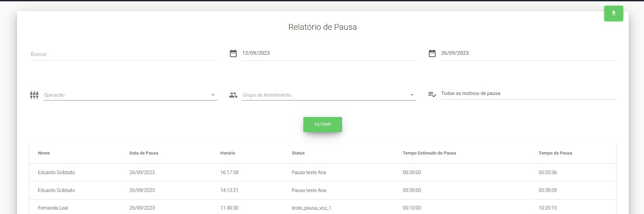
Task: Select the Fernanda Leal name cell
Action: click(x=53, y=208)
